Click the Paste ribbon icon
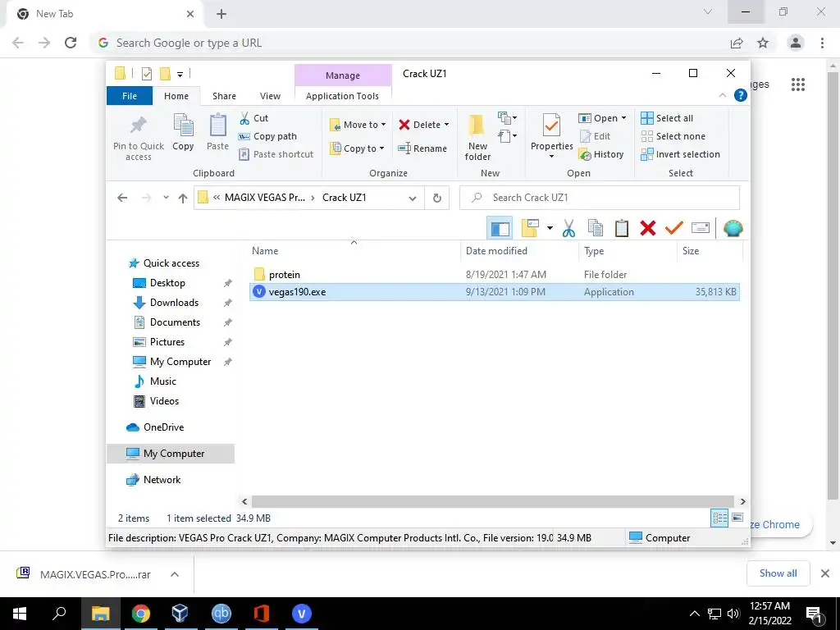The image size is (840, 630). coord(217,126)
